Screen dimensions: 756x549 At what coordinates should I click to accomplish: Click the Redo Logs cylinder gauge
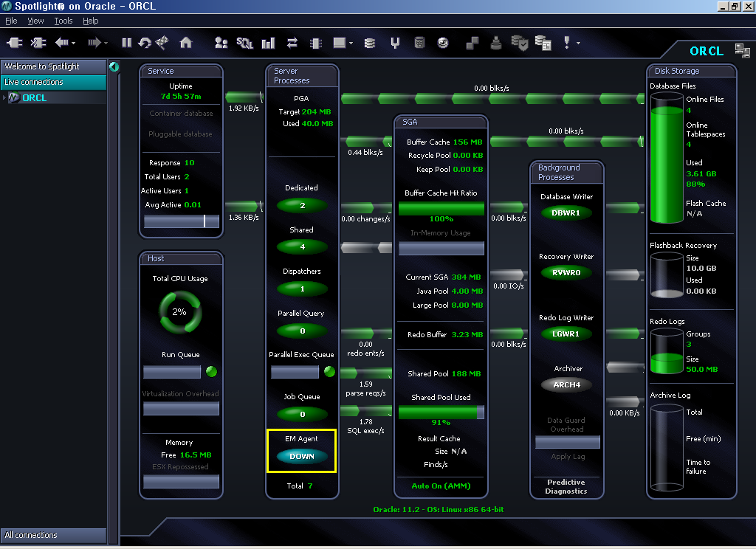667,351
